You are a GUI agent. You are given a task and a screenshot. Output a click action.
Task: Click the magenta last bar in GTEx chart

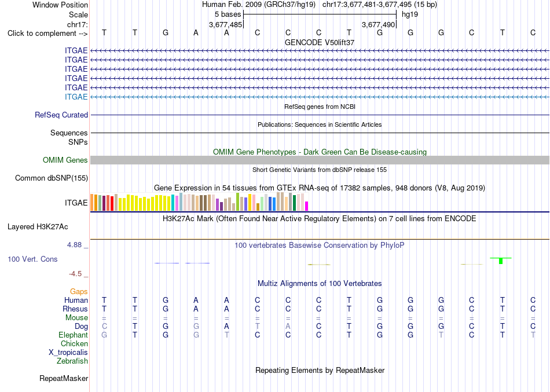pyautogui.click(x=307, y=206)
